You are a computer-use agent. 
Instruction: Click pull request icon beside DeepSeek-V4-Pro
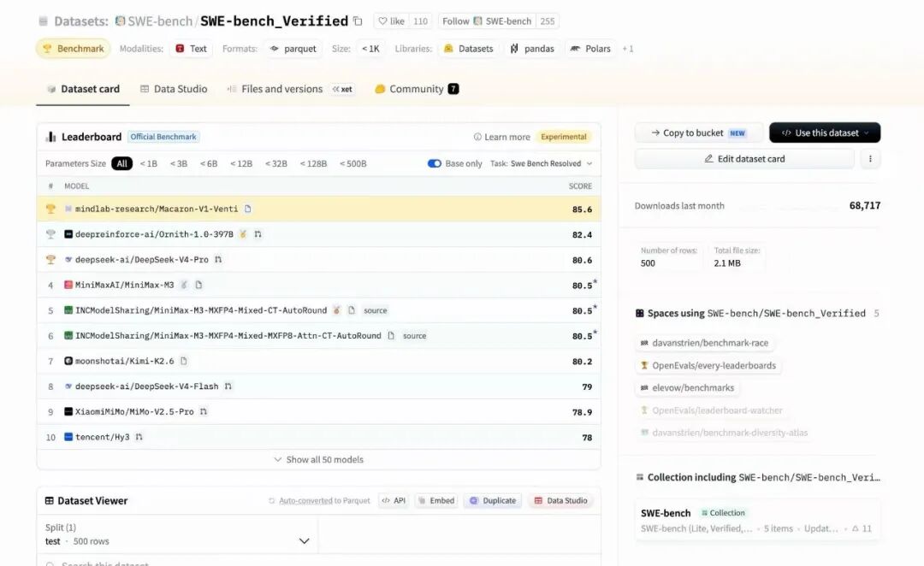218,260
